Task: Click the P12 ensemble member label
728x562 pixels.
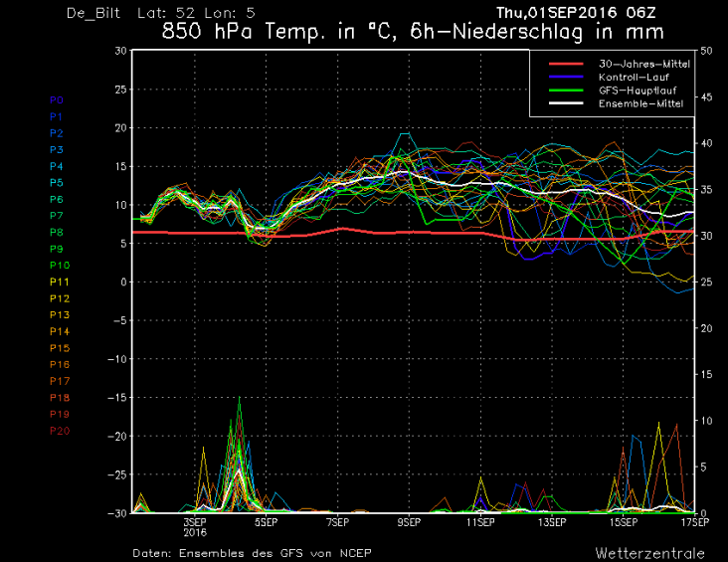Action: tap(60, 298)
